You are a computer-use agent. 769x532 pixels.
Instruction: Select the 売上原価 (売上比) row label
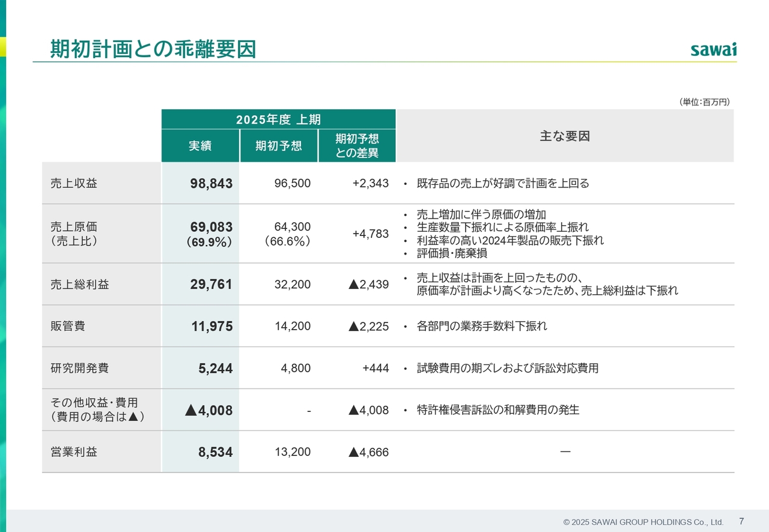click(74, 234)
